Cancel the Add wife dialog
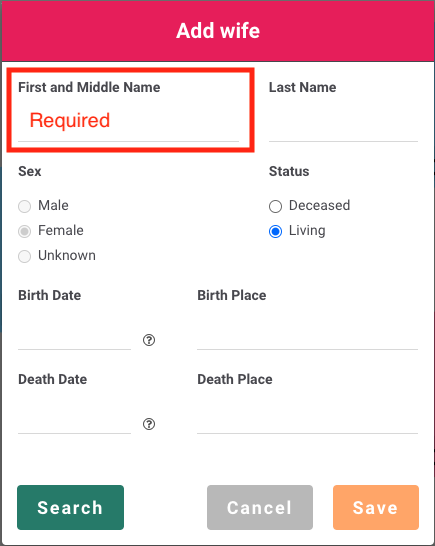 point(260,507)
